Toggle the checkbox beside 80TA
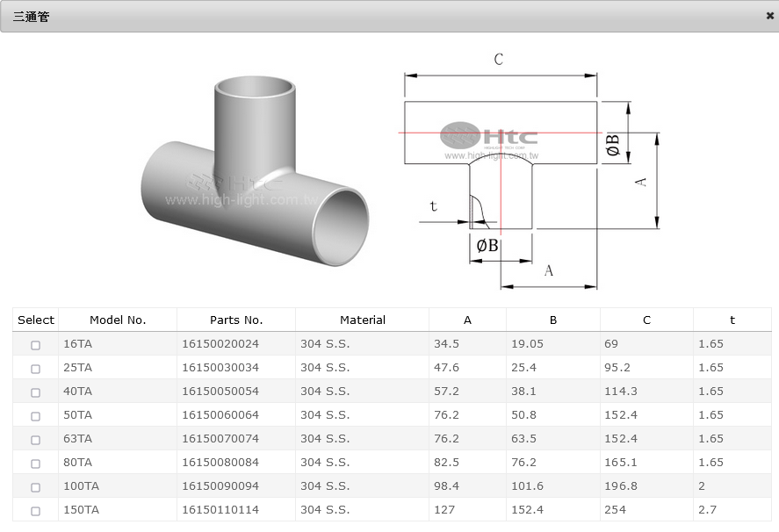The image size is (779, 532). [36, 464]
